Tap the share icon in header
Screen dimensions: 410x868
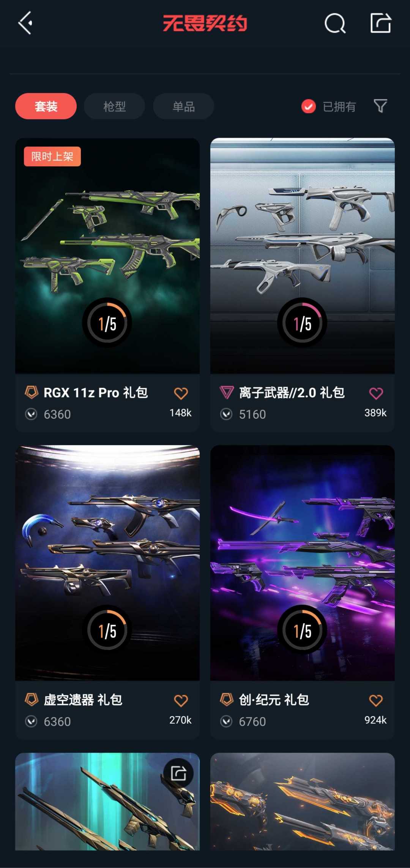tap(380, 23)
